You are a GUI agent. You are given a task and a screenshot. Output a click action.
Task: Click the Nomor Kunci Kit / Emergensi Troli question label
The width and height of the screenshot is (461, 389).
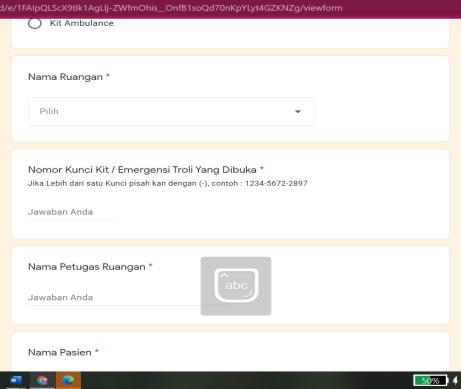click(x=142, y=169)
